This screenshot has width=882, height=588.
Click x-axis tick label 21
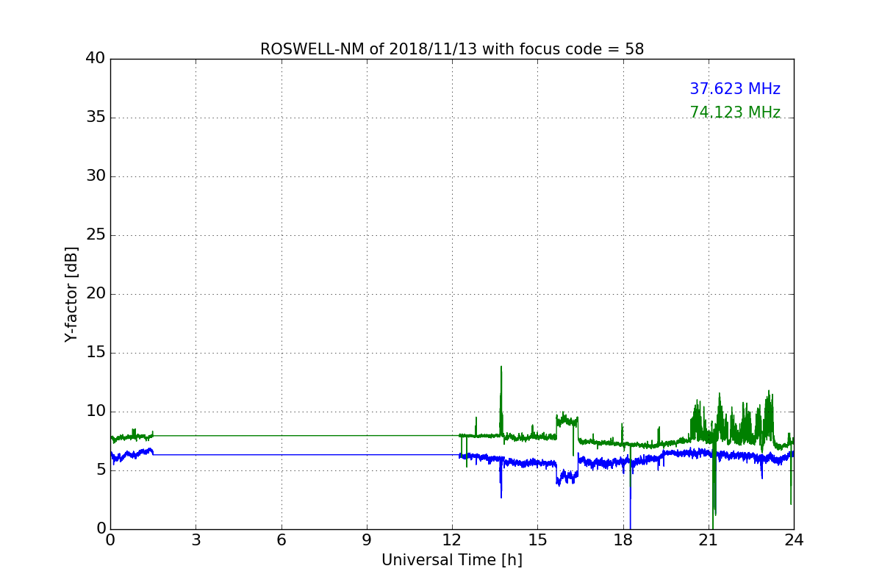click(x=709, y=540)
